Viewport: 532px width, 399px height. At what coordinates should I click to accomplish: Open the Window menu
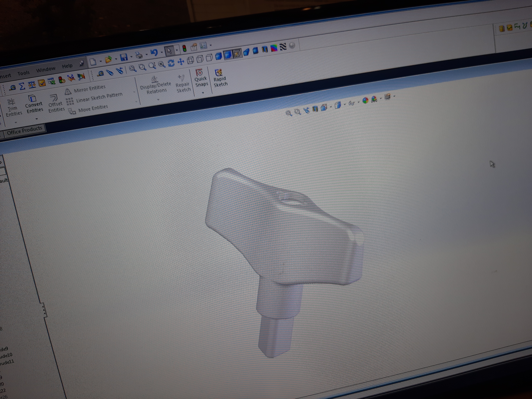pyautogui.click(x=46, y=70)
